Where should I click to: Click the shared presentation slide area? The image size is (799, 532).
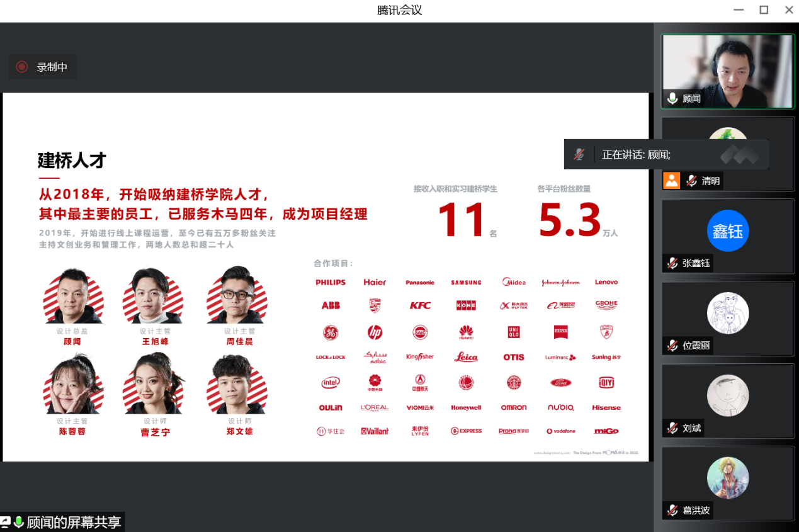tap(326, 277)
